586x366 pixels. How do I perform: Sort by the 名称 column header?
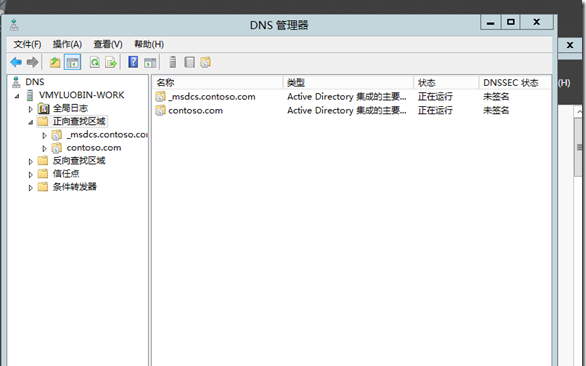218,83
